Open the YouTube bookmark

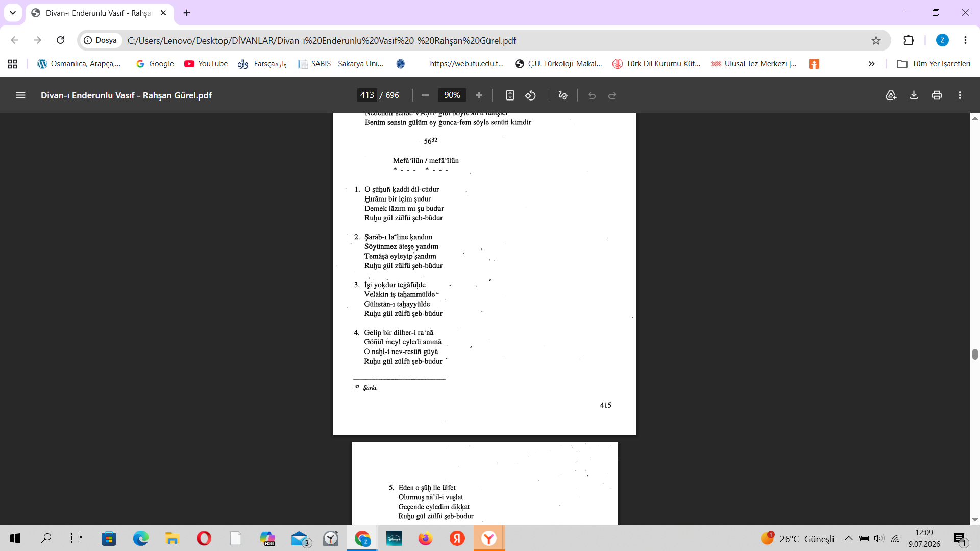[206, 64]
